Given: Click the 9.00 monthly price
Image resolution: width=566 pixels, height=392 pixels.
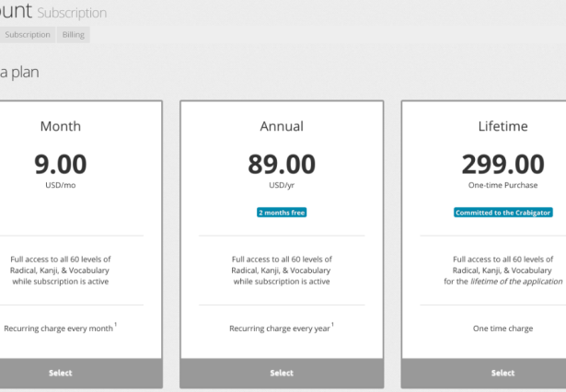Looking at the screenshot, I should [x=61, y=165].
